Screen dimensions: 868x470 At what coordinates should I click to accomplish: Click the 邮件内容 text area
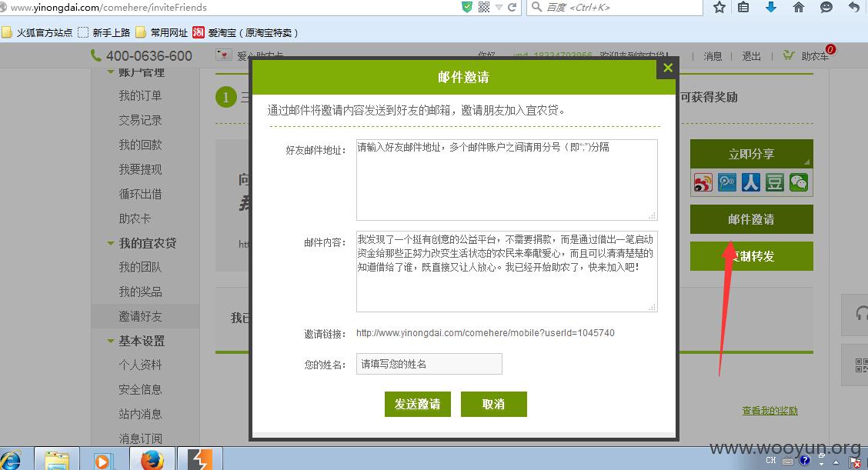[x=506, y=272]
